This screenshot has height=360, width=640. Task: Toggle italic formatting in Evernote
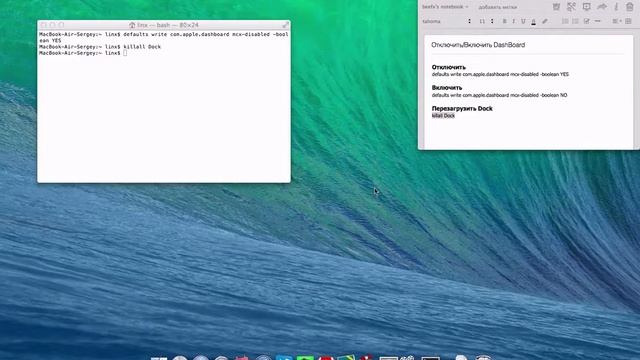513,21
